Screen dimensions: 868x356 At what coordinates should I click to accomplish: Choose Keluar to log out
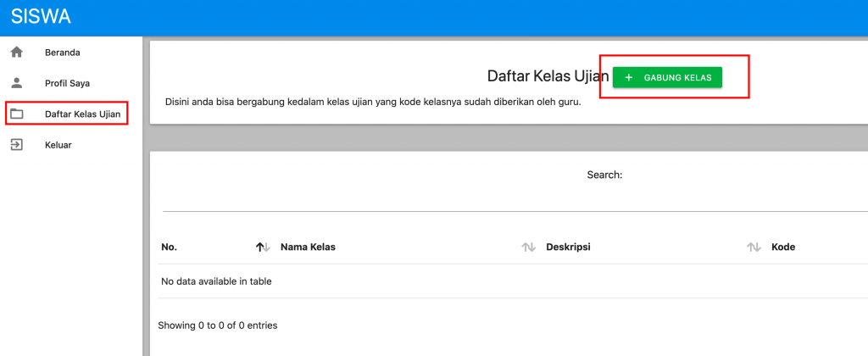point(58,145)
